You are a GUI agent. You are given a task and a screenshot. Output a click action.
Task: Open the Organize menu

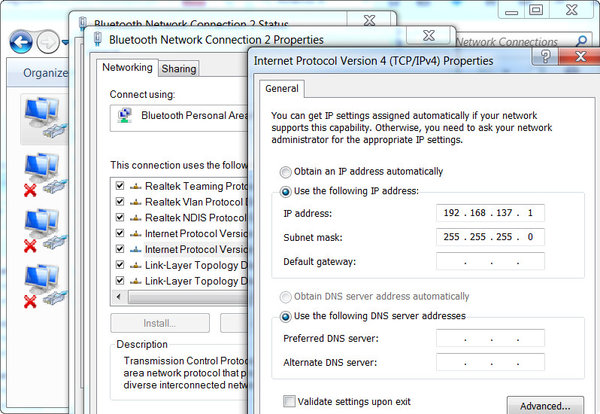(45, 73)
